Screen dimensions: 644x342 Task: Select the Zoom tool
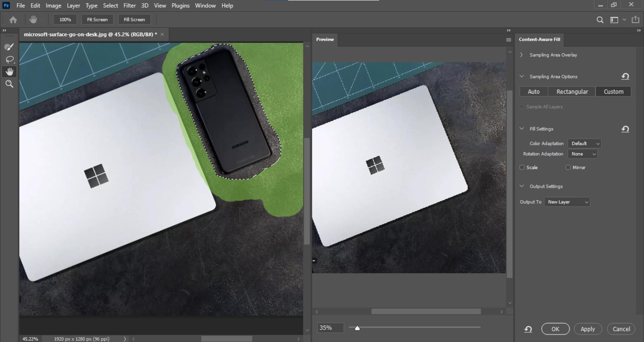(x=9, y=84)
